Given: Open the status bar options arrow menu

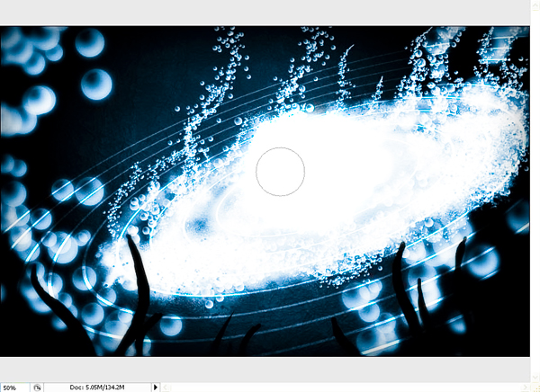Looking at the screenshot, I should (156, 388).
